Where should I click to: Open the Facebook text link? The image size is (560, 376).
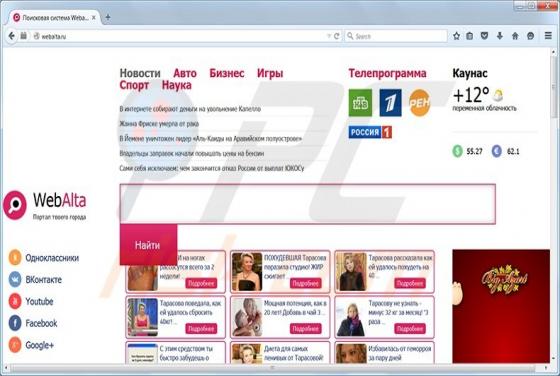41,323
